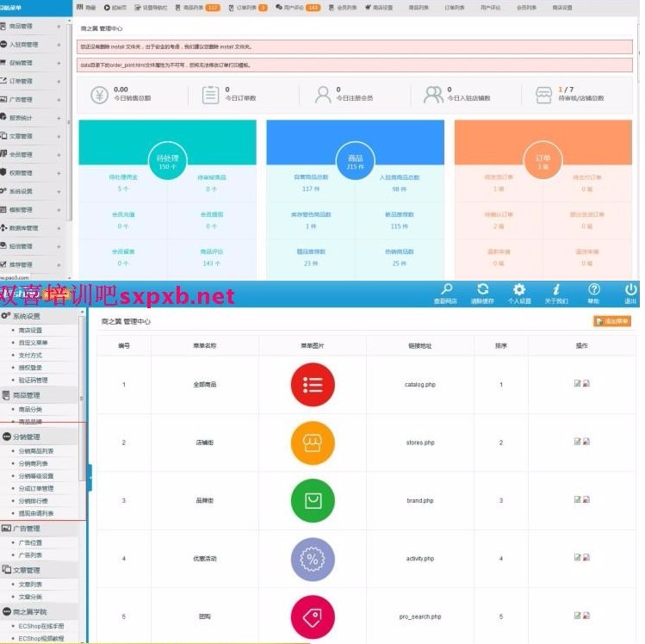
Task: Click the catalog.php link address cell
Action: point(420,385)
